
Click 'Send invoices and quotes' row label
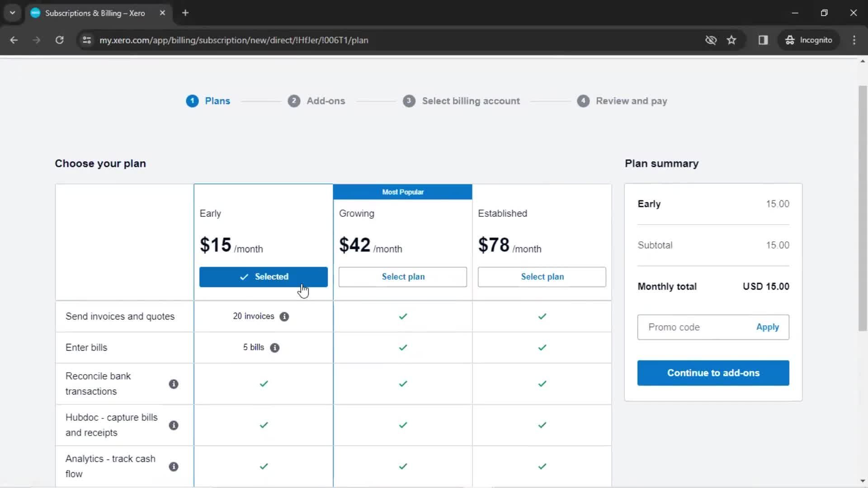point(120,316)
